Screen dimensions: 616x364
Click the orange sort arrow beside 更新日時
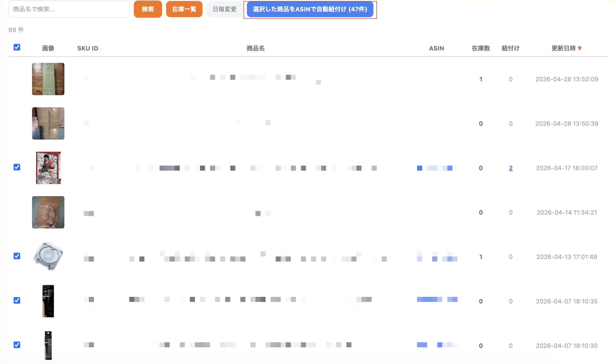(580, 48)
